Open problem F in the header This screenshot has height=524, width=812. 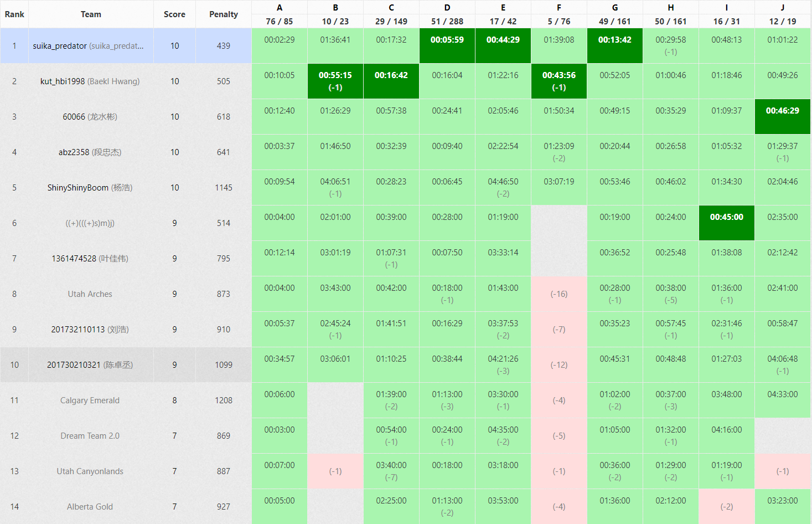coord(559,8)
